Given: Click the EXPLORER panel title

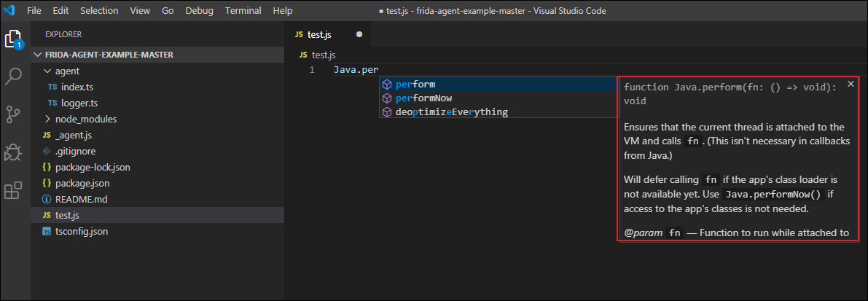Looking at the screenshot, I should tap(63, 34).
